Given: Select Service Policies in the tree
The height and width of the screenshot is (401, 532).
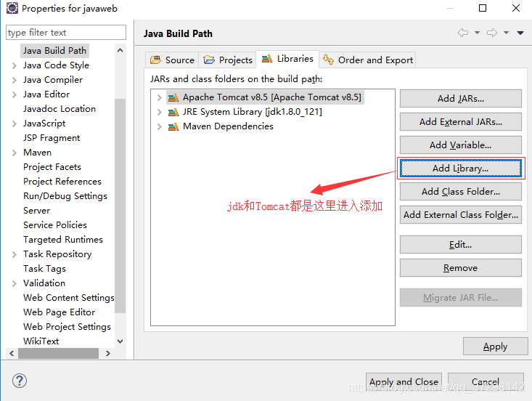Looking at the screenshot, I should [55, 225].
